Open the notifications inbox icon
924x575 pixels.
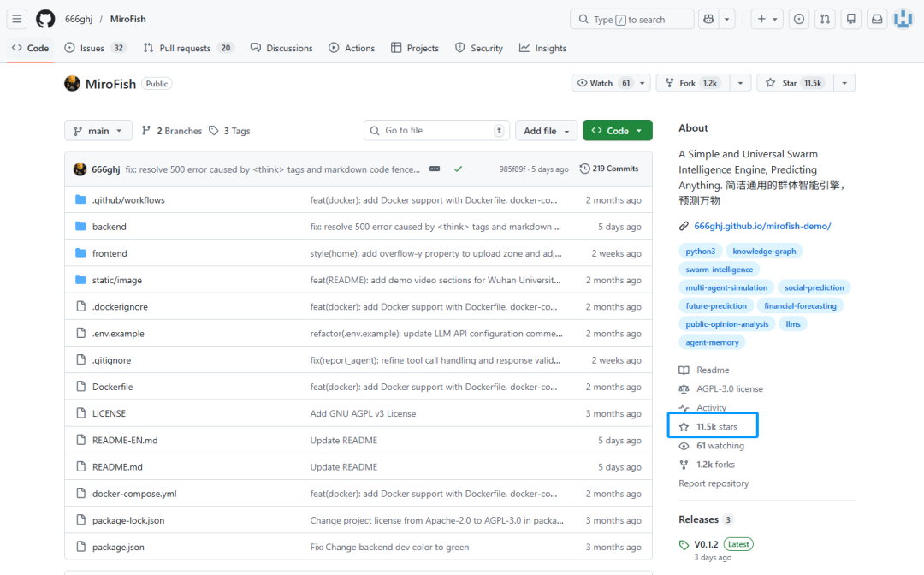[x=877, y=19]
